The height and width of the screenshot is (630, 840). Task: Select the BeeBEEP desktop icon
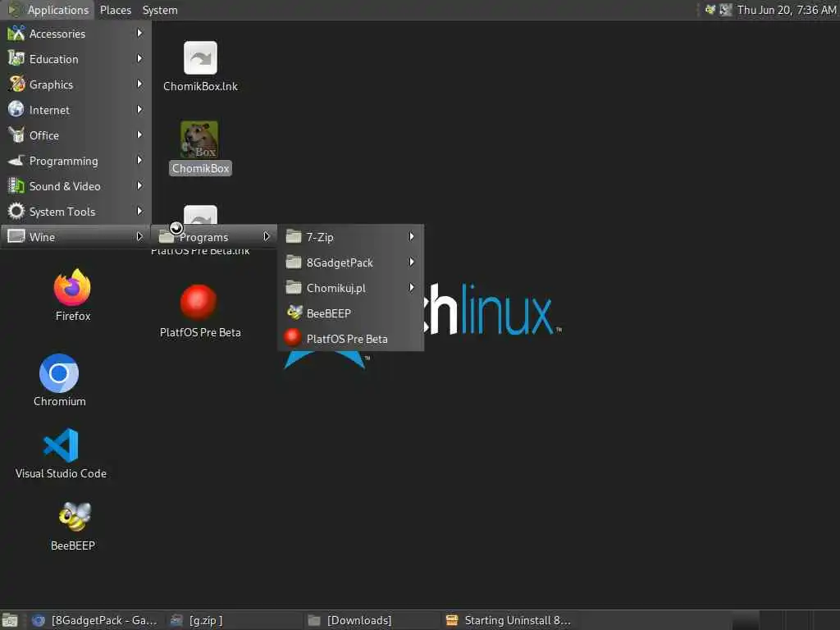click(x=73, y=526)
